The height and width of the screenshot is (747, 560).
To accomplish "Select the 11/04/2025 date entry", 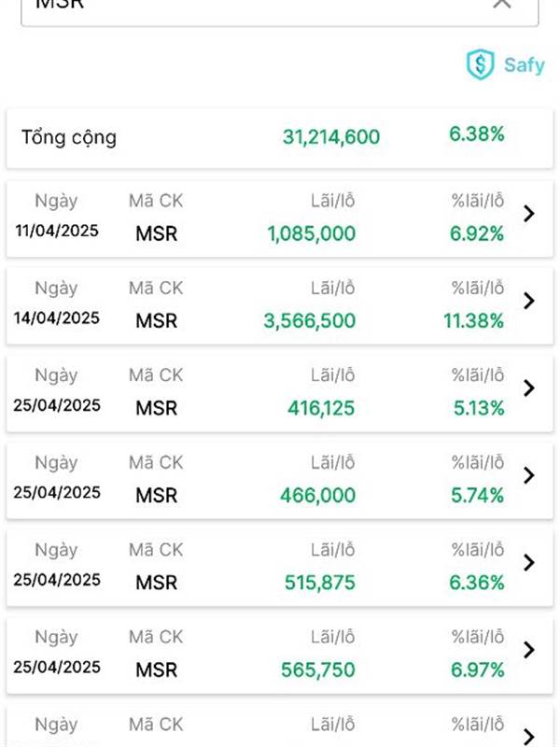I will click(57, 231).
